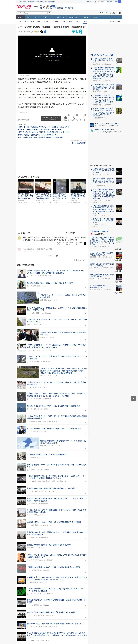Open the エキスパート navigation tab
The height and width of the screenshot is (644, 138).
(48, 17)
